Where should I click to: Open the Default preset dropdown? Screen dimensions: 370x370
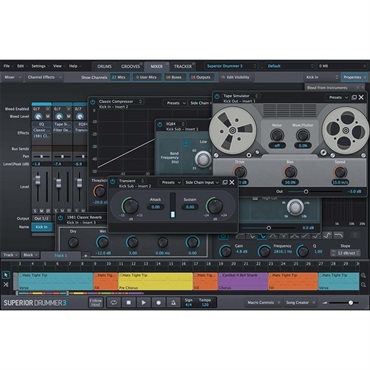[x=289, y=66]
